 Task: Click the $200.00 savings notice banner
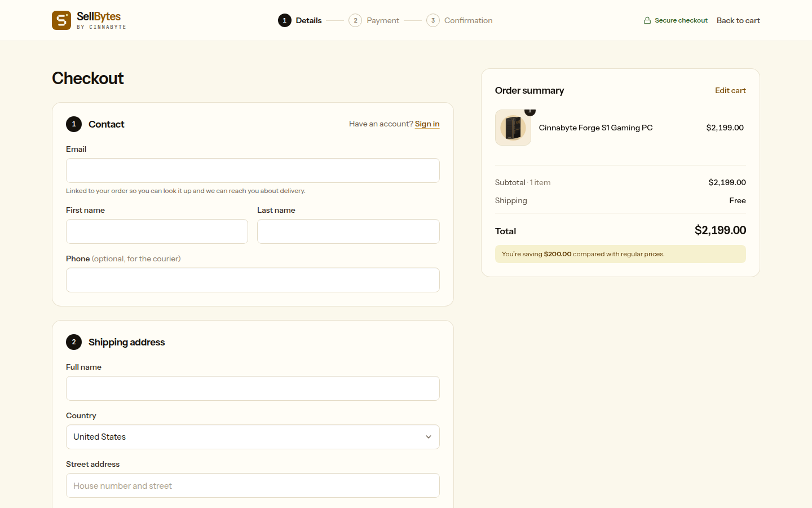click(x=620, y=254)
